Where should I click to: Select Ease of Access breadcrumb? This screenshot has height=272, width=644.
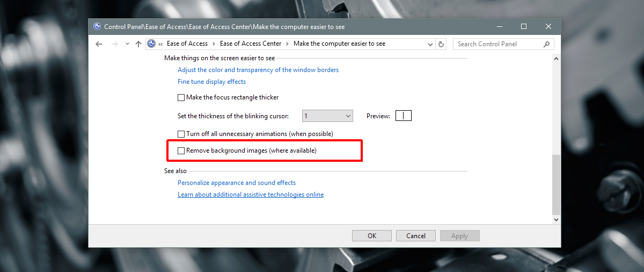click(187, 44)
